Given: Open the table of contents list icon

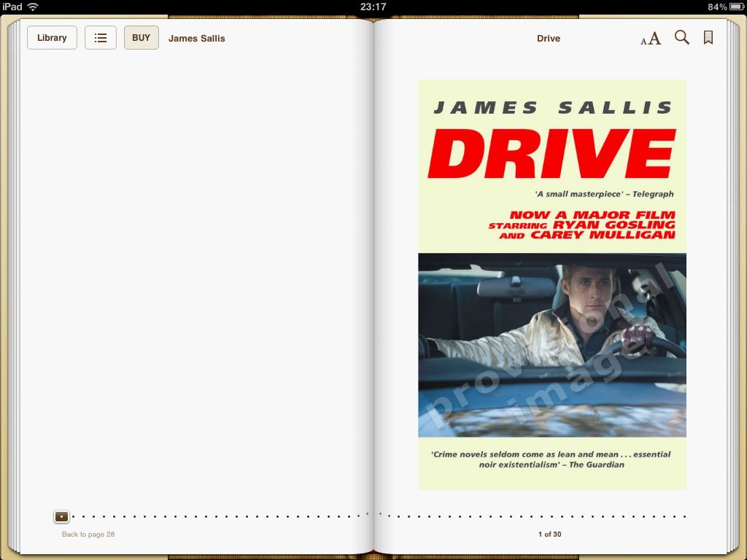Looking at the screenshot, I should [x=101, y=38].
